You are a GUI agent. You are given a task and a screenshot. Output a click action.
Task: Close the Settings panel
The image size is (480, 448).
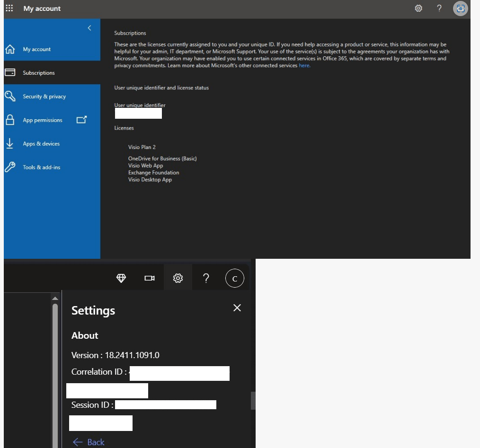tap(237, 307)
